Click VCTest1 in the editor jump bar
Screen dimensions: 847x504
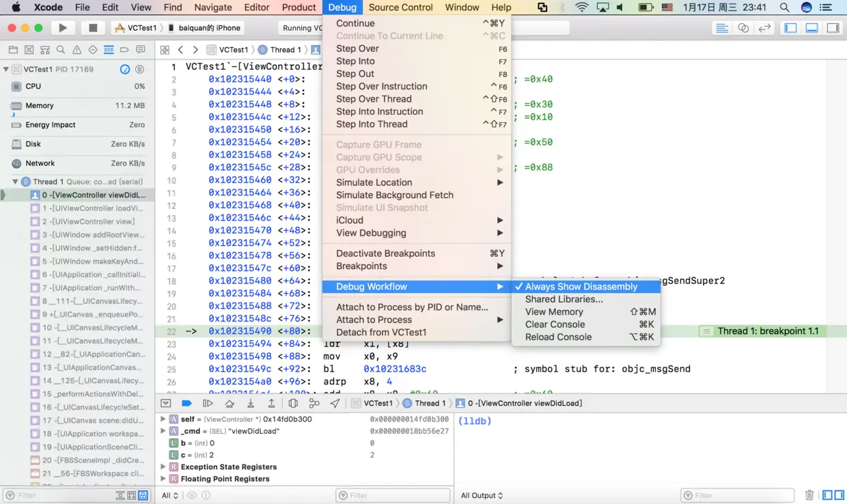coord(227,50)
